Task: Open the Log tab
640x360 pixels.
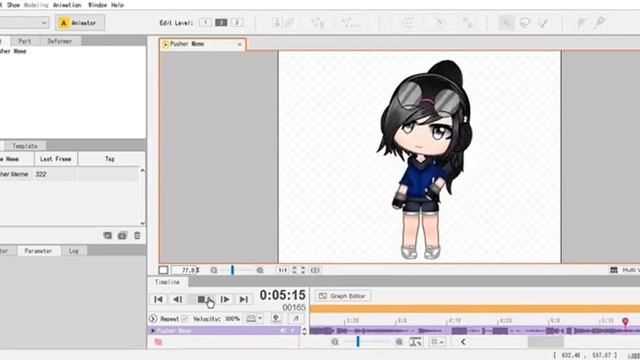Action: pyautogui.click(x=74, y=251)
